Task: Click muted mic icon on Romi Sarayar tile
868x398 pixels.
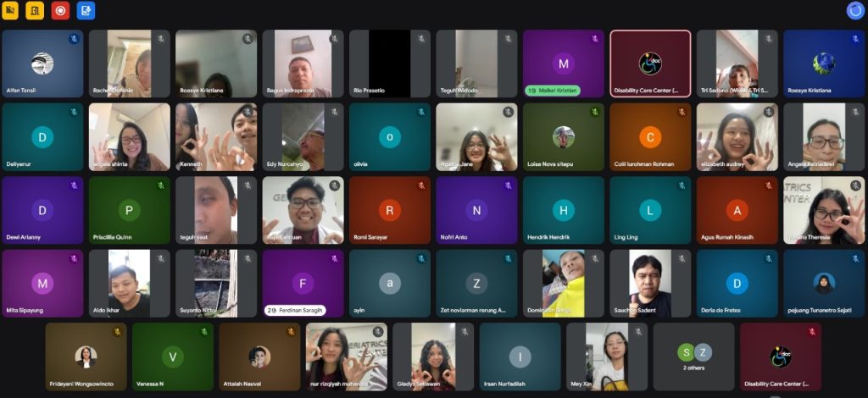Action: point(420,185)
